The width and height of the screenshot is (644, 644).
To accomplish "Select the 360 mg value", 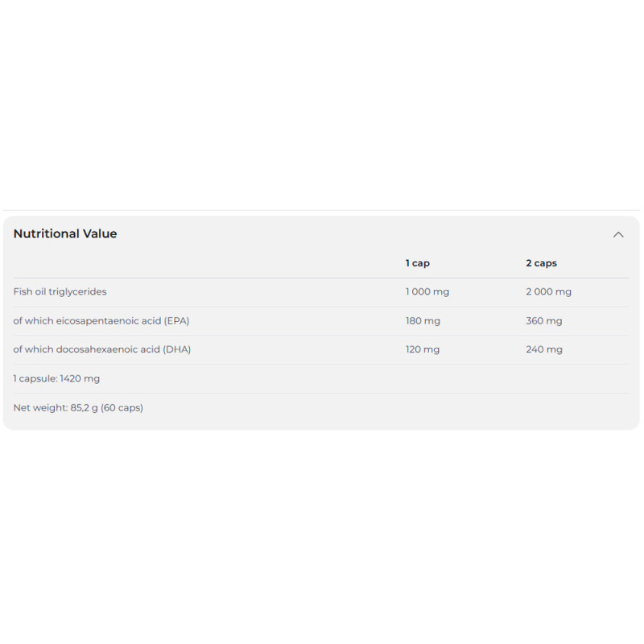I will 544,320.
